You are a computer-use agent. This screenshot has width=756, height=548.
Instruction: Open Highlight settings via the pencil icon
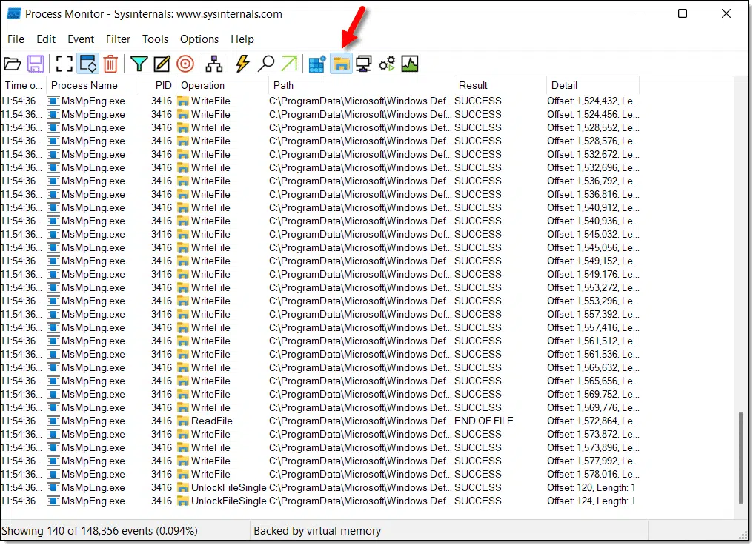162,64
